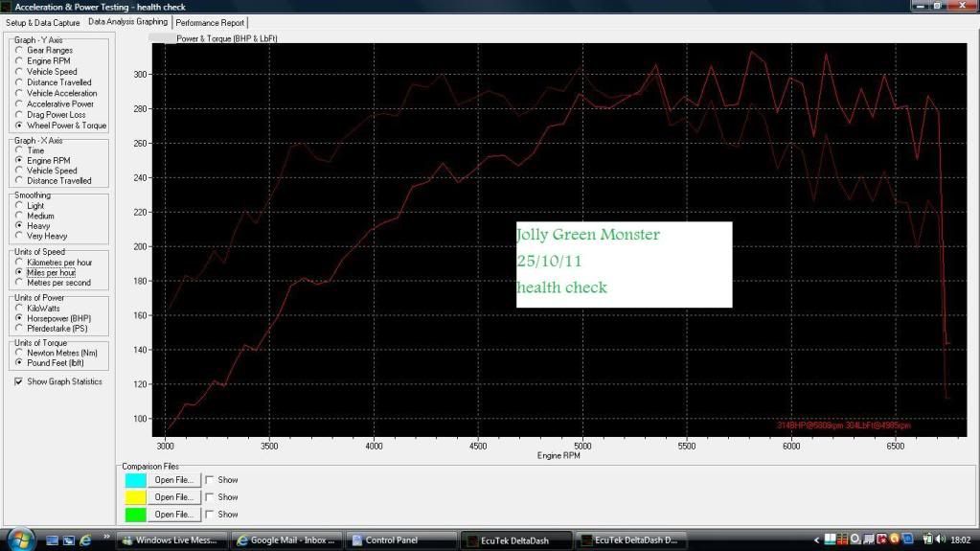Image resolution: width=980 pixels, height=551 pixels.
Task: Click Open File beside the green swatch
Action: point(174,515)
